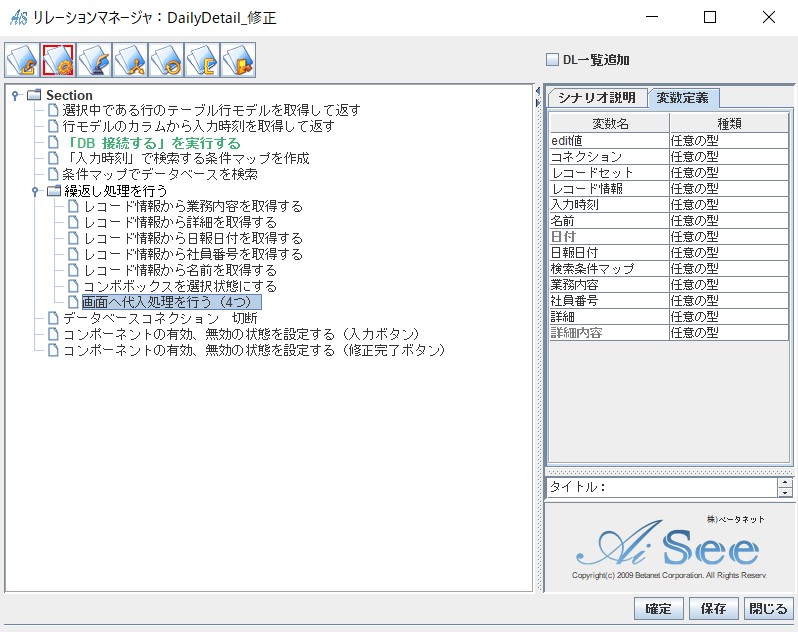Image resolution: width=798 pixels, height=632 pixels.
Task: Click the 業務内容 variable name cell
Action: [x=610, y=285]
